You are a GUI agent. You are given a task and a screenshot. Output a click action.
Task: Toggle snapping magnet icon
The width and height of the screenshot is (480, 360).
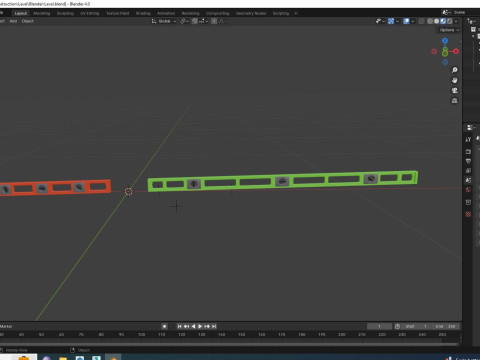194,21
